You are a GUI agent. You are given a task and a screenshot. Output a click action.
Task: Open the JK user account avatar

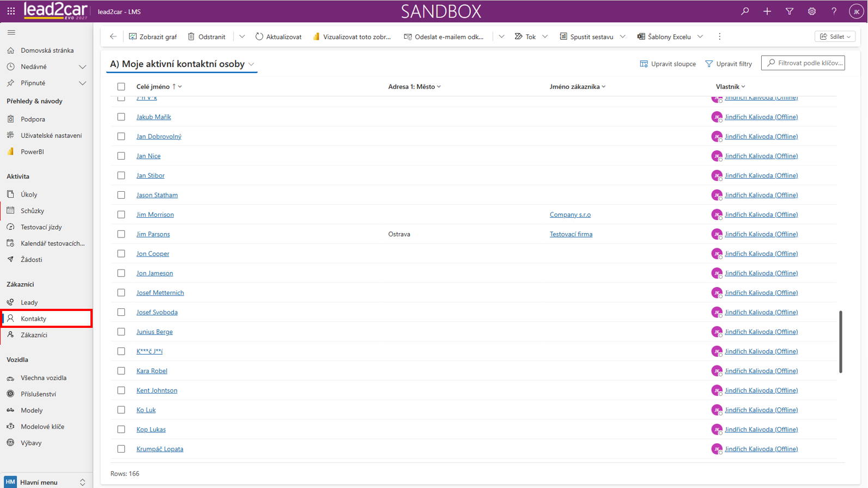tap(856, 11)
